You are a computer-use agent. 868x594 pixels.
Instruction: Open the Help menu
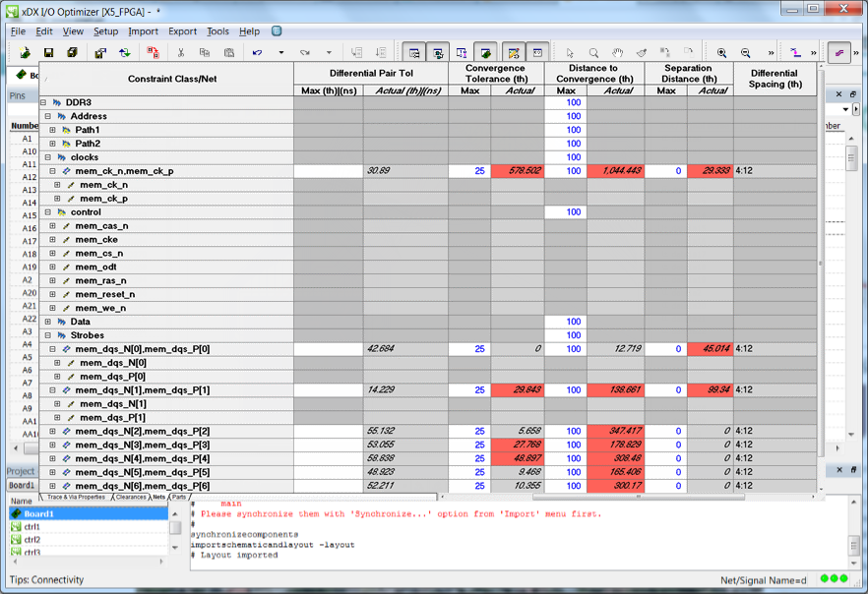[x=250, y=31]
